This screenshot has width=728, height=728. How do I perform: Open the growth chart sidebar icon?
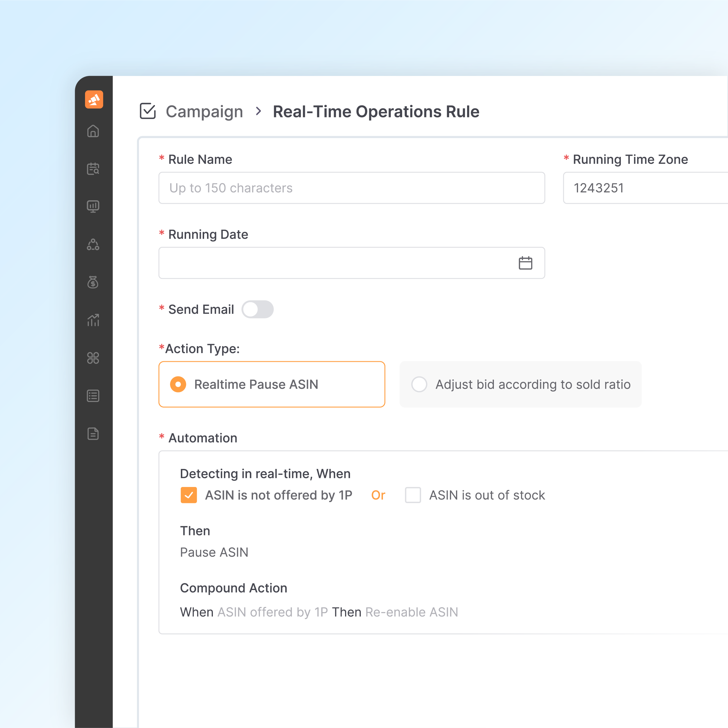[x=93, y=320]
